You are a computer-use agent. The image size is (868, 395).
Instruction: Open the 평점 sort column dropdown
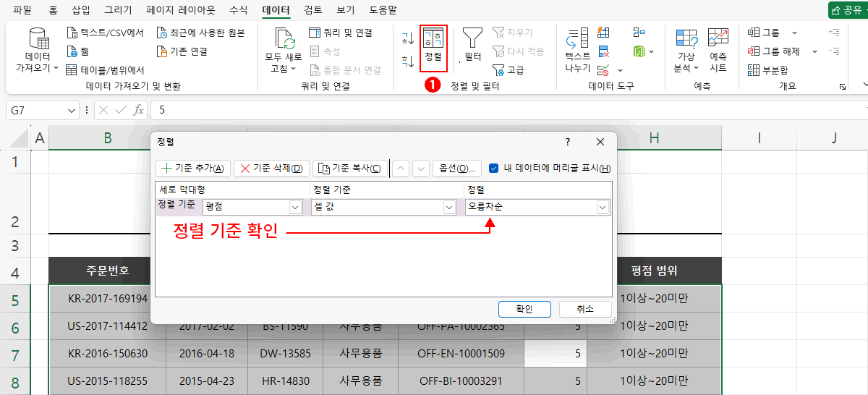(x=295, y=208)
